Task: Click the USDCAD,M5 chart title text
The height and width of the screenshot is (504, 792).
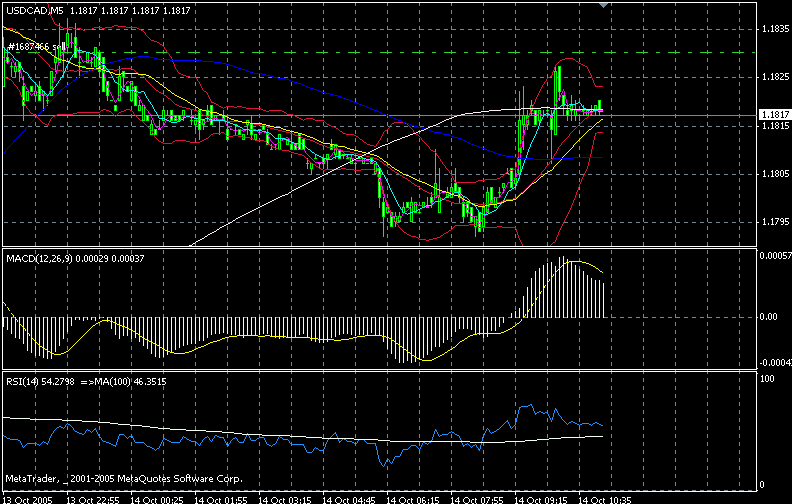Action: (35, 10)
